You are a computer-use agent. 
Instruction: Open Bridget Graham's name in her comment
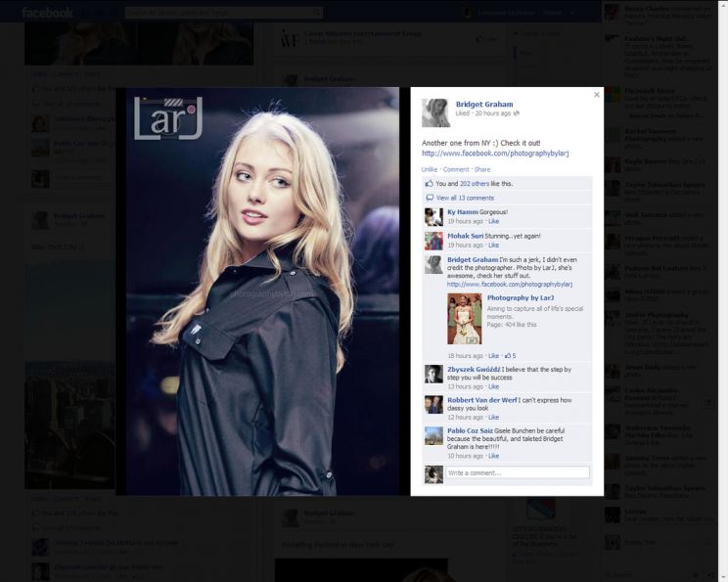click(x=473, y=260)
